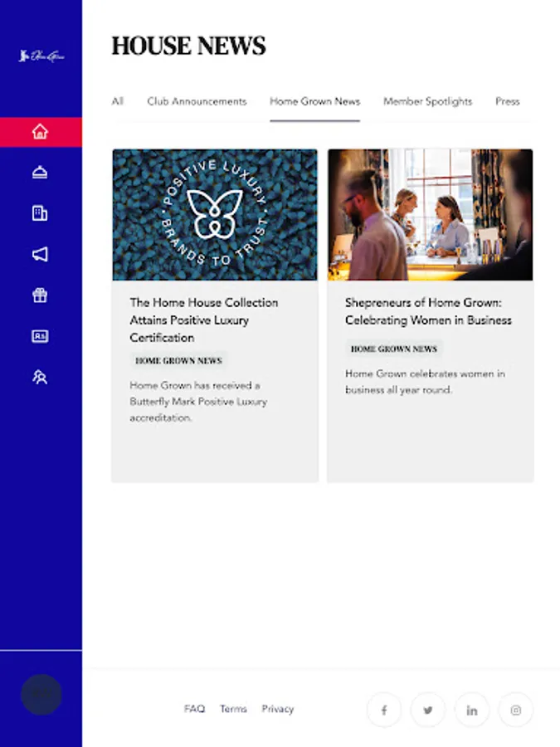Click the women in business photo thumbnail

pyautogui.click(x=431, y=215)
